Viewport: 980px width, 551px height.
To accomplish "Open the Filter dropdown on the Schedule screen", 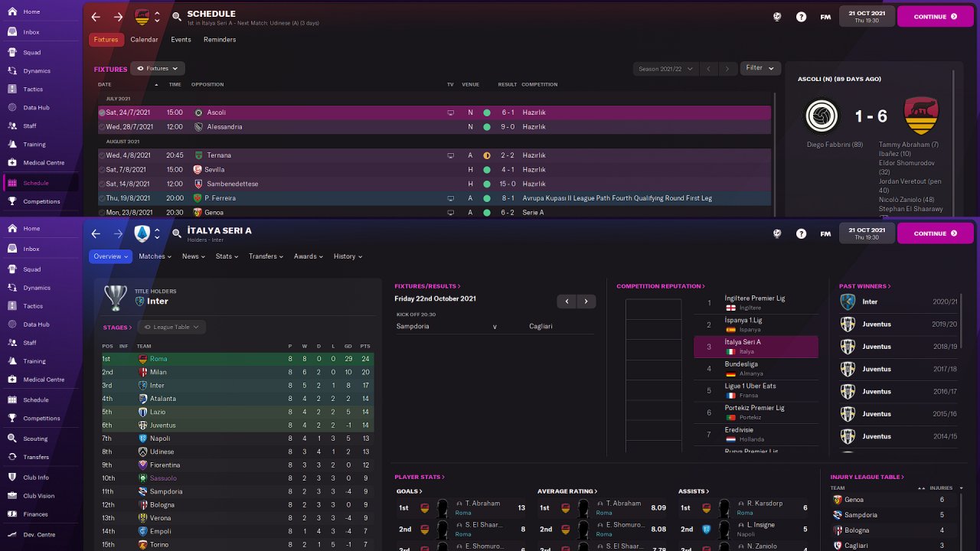I will (760, 68).
